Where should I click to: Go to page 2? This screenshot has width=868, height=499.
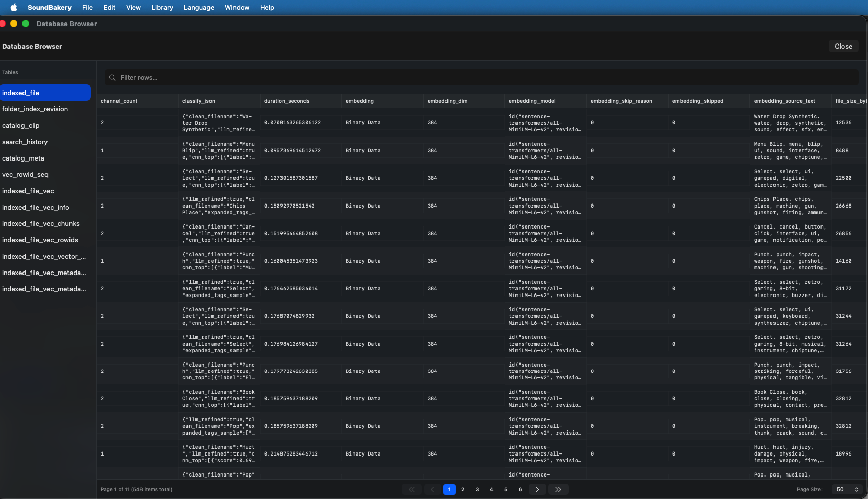click(x=463, y=489)
